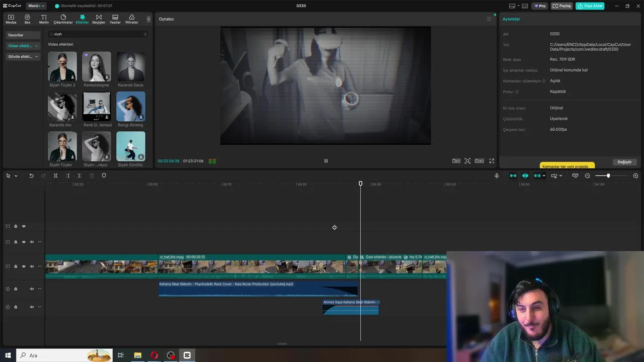Viewport: 644px width, 362px height.
Task: Select the Ahmet Kaya audio clip
Action: pos(351,307)
